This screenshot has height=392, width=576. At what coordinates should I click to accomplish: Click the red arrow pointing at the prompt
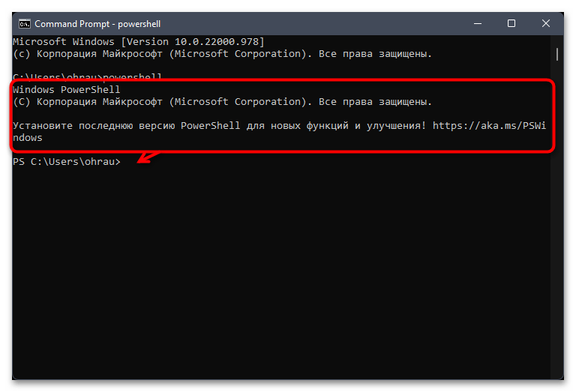click(148, 157)
